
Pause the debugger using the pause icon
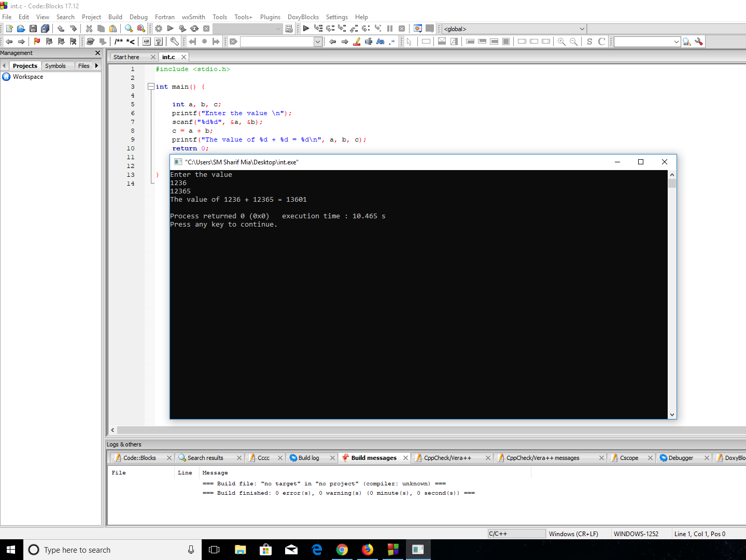(x=389, y=29)
